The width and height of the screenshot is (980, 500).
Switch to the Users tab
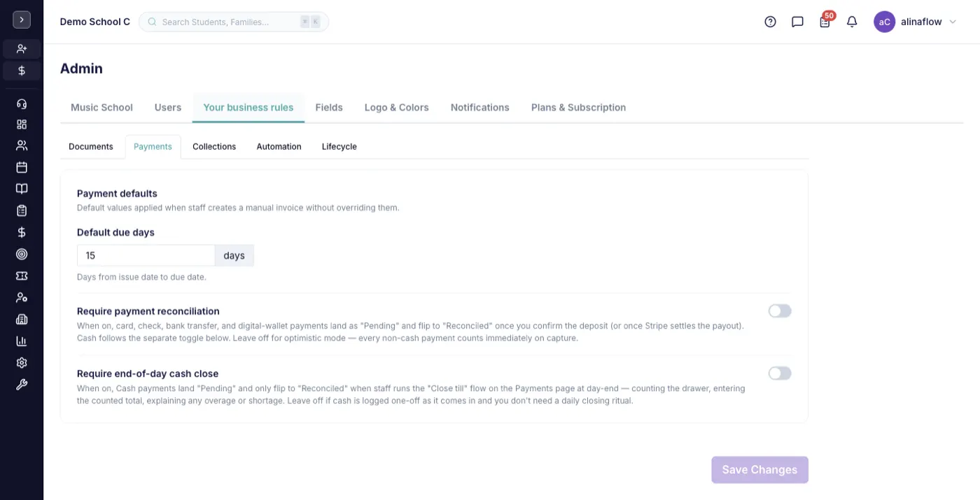168,108
